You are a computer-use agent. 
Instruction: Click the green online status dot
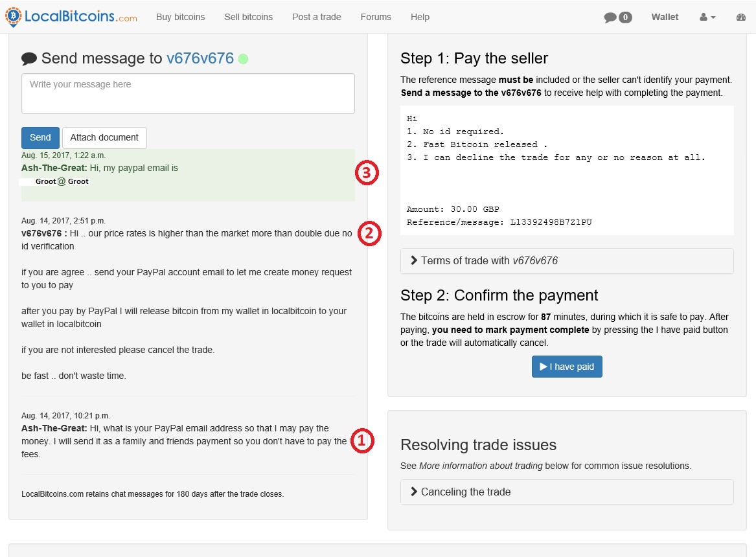click(243, 59)
